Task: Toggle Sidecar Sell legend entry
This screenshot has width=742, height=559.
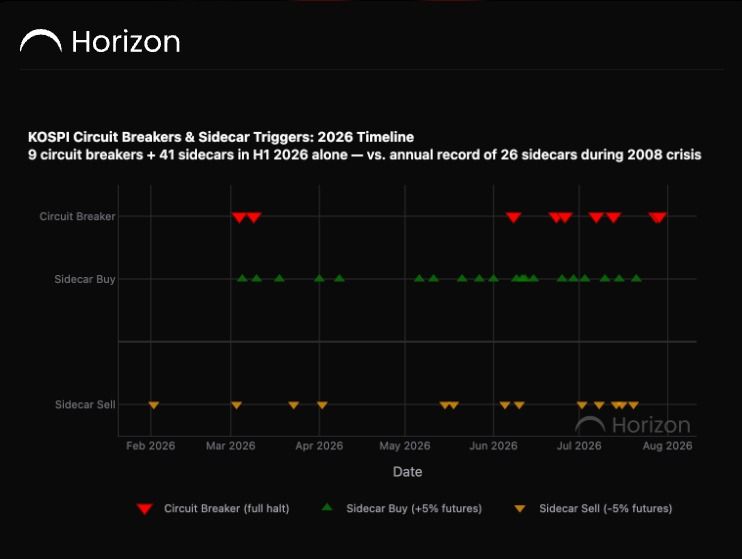Action: [x=593, y=508]
